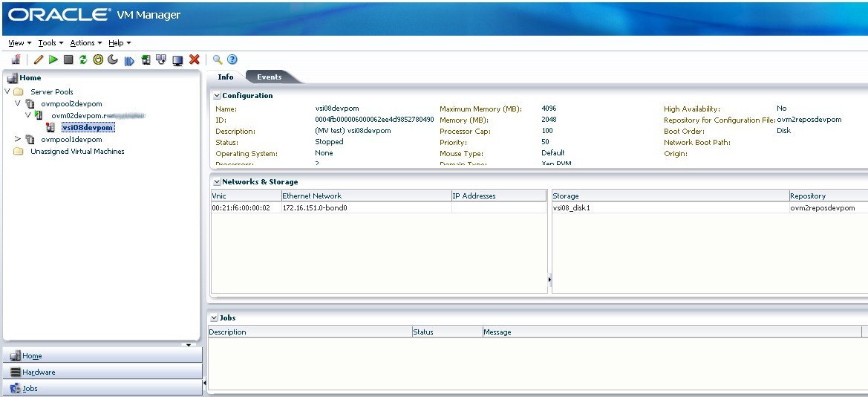Click the Migrate server icon in toolbar
Viewport: 868px width, 397px height.
tap(146, 59)
